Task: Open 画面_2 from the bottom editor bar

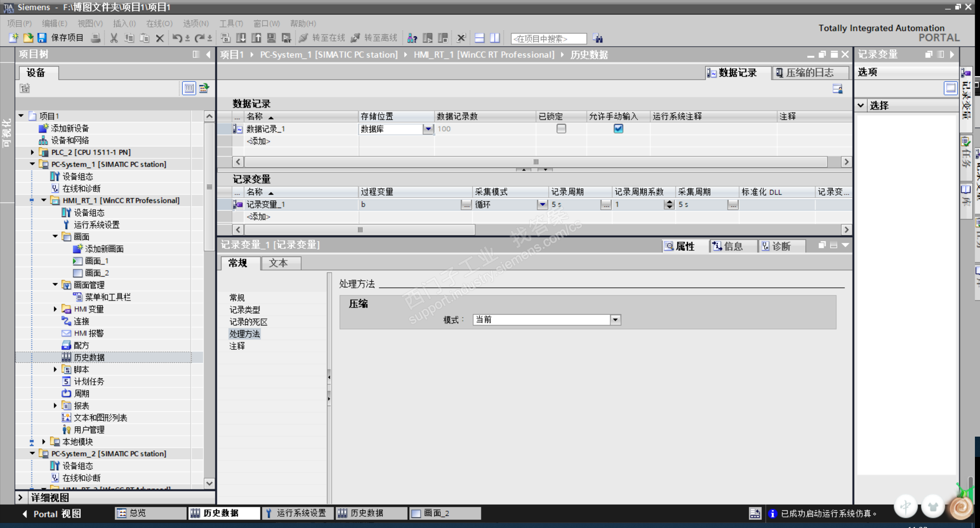Action: coord(445,513)
